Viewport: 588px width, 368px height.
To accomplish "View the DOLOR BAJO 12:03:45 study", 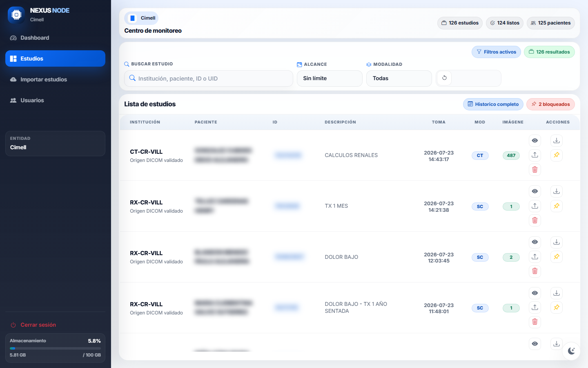I will click(535, 242).
